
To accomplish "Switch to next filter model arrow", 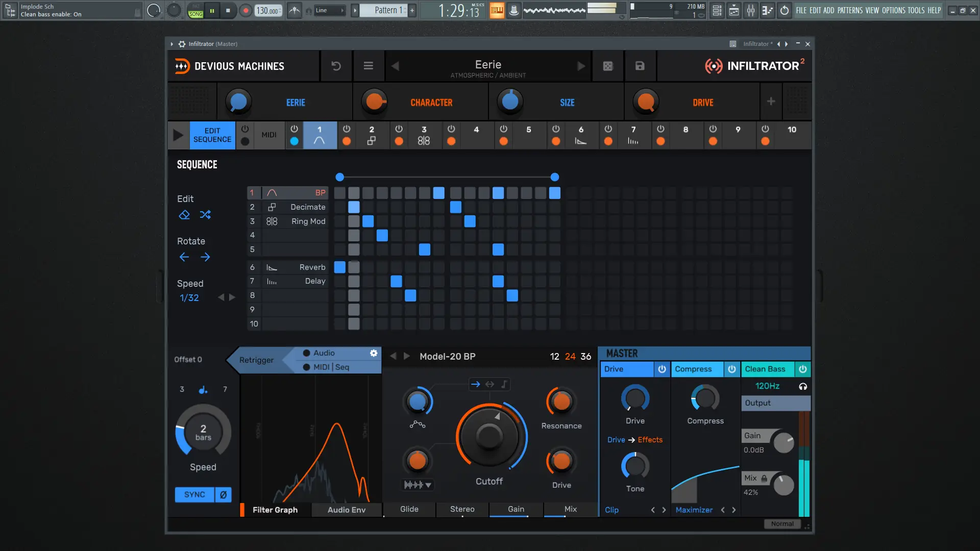I will pos(407,356).
